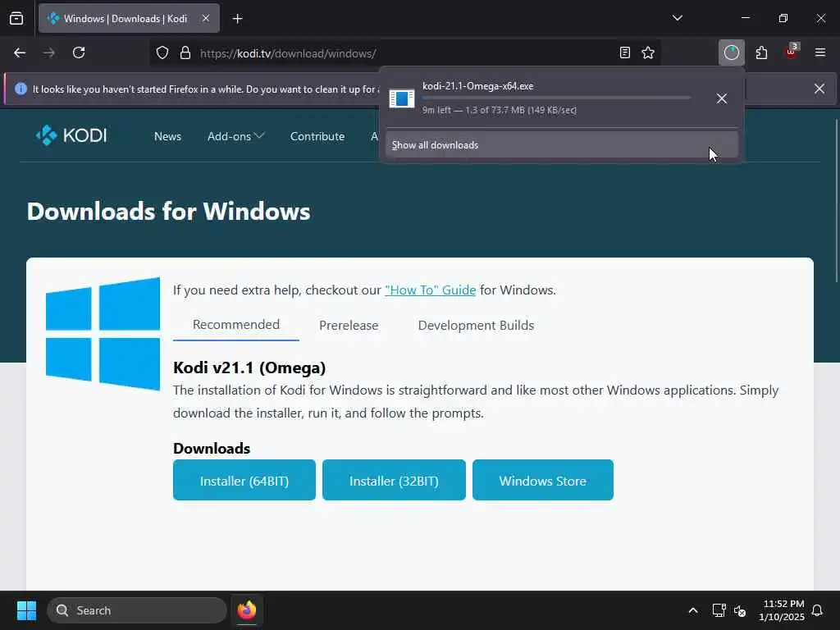Open the Contribute page
The image size is (840, 630).
[x=317, y=137]
